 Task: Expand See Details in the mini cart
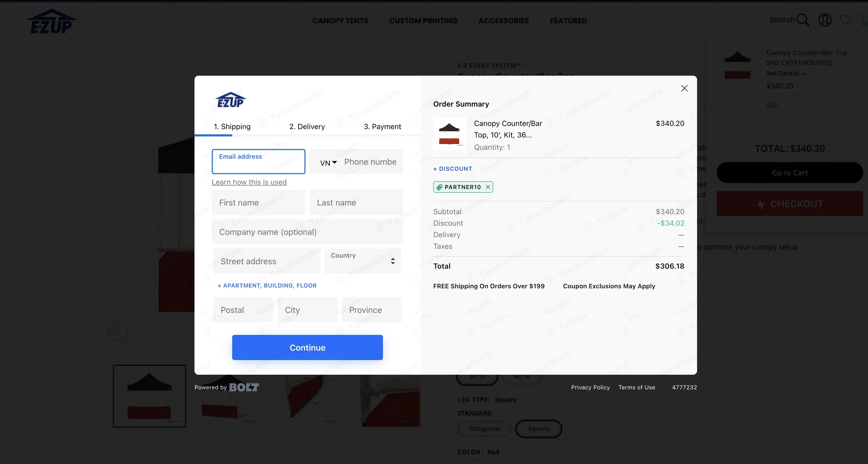tap(786, 73)
